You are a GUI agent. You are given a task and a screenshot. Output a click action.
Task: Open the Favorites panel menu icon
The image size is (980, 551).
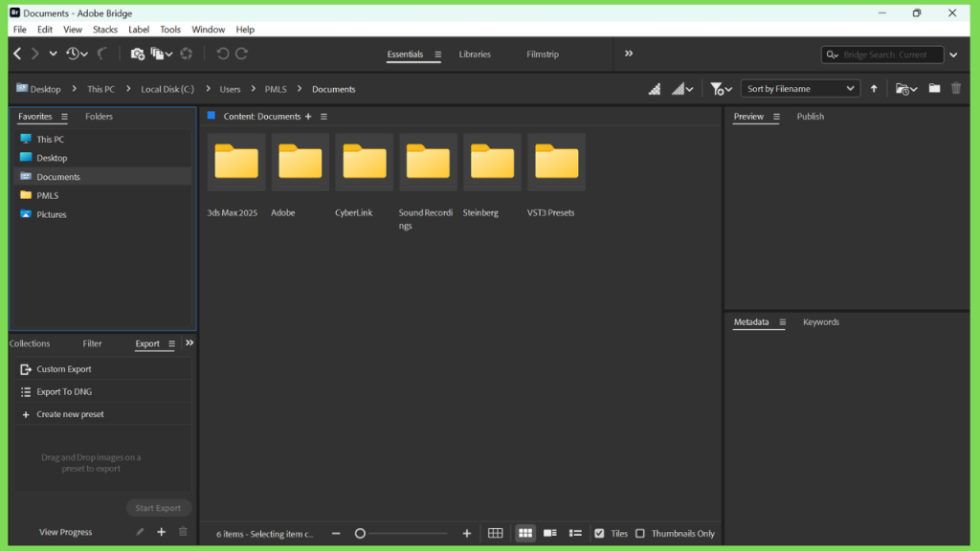[64, 116]
